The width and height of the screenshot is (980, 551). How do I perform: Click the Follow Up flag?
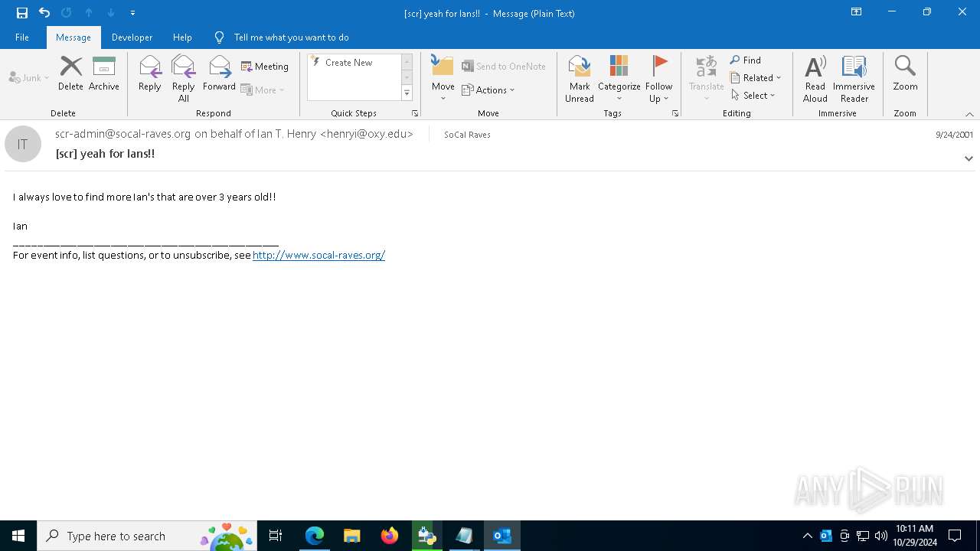tap(658, 79)
